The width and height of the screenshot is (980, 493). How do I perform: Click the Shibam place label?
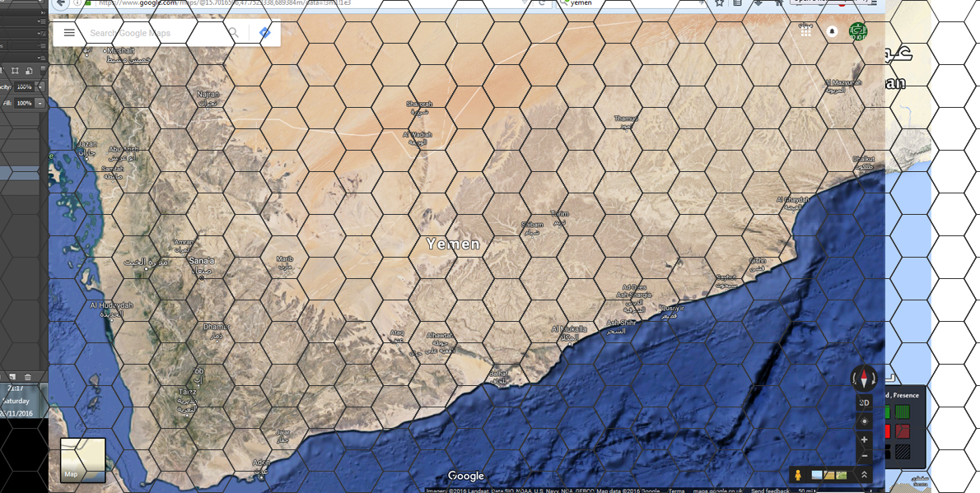[x=532, y=225]
